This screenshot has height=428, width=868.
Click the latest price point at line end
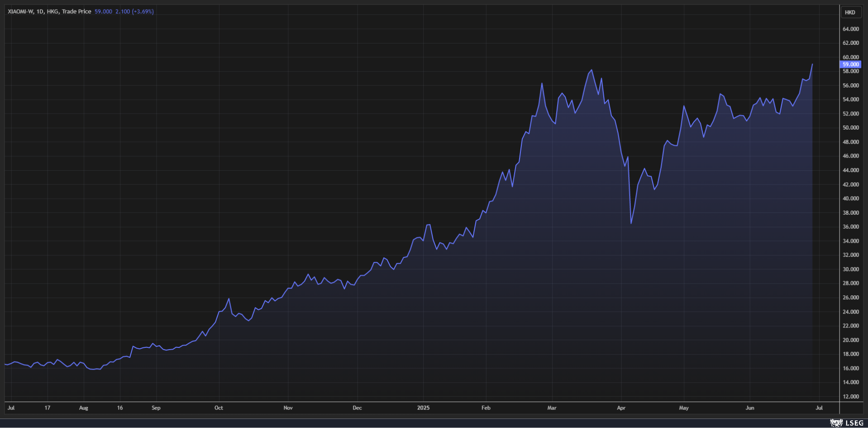click(812, 64)
